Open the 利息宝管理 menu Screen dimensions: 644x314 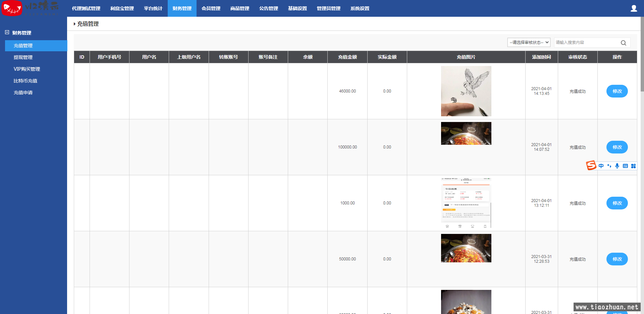click(x=122, y=8)
